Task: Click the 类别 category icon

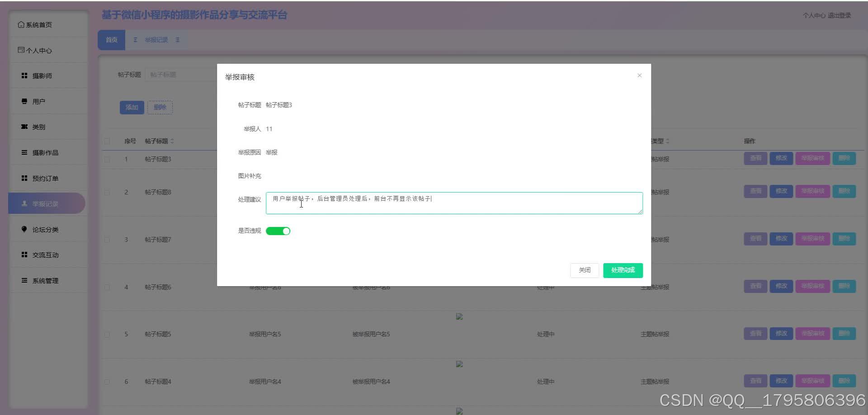Action: click(24, 127)
